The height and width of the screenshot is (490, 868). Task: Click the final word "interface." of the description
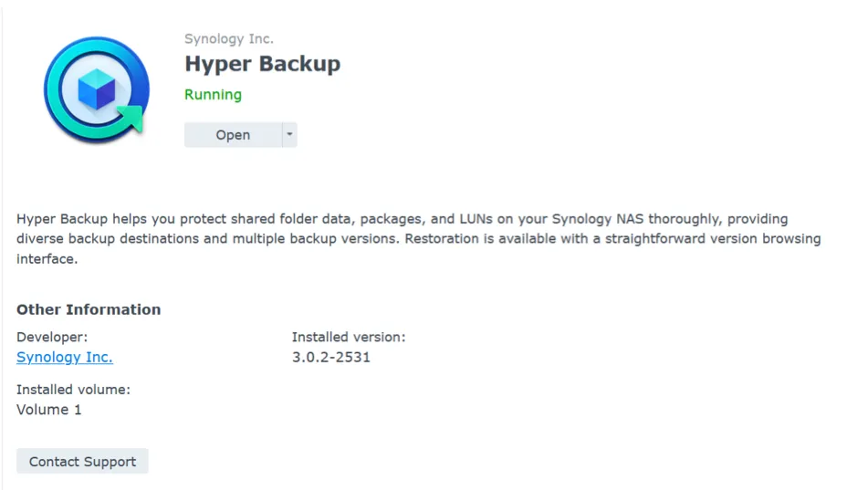tap(47, 259)
